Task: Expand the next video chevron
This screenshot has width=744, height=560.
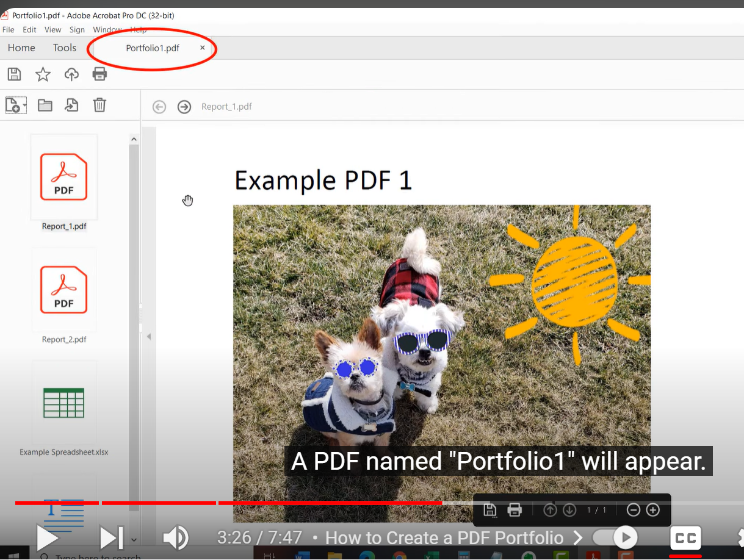Action: click(578, 537)
